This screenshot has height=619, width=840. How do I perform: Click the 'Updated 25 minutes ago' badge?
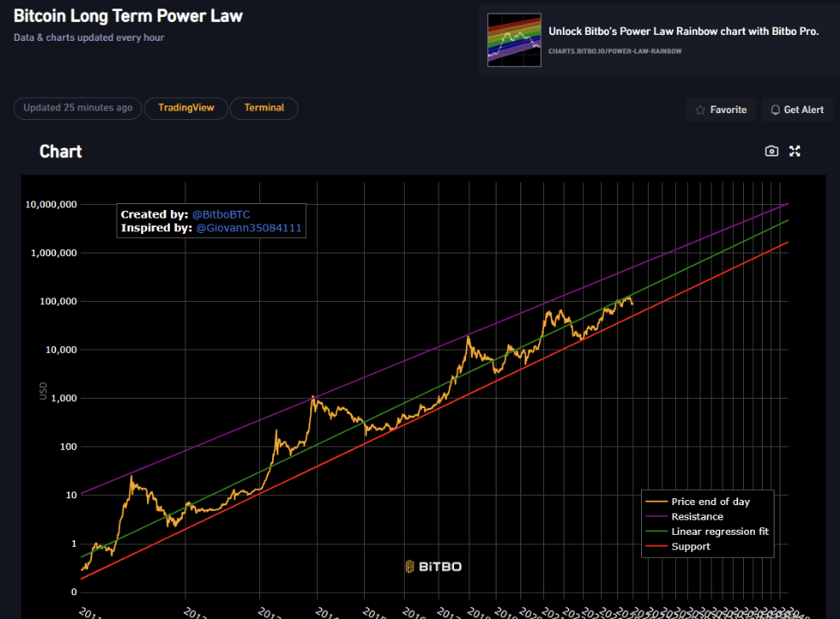click(x=77, y=108)
